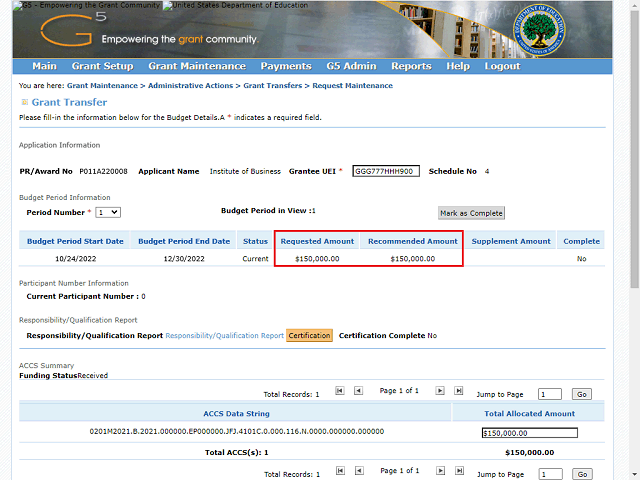Click Grant Maintenance breadcrumb link
This screenshot has height=480, width=640.
(102, 86)
